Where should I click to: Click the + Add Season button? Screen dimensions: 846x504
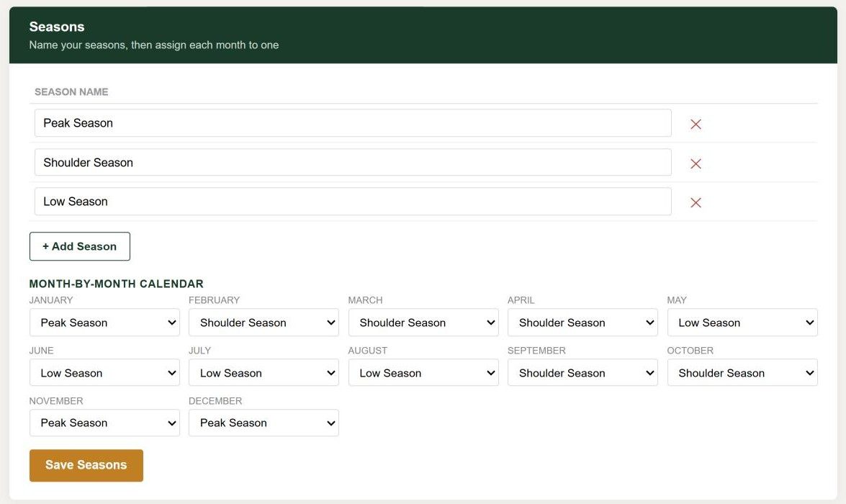[80, 246]
